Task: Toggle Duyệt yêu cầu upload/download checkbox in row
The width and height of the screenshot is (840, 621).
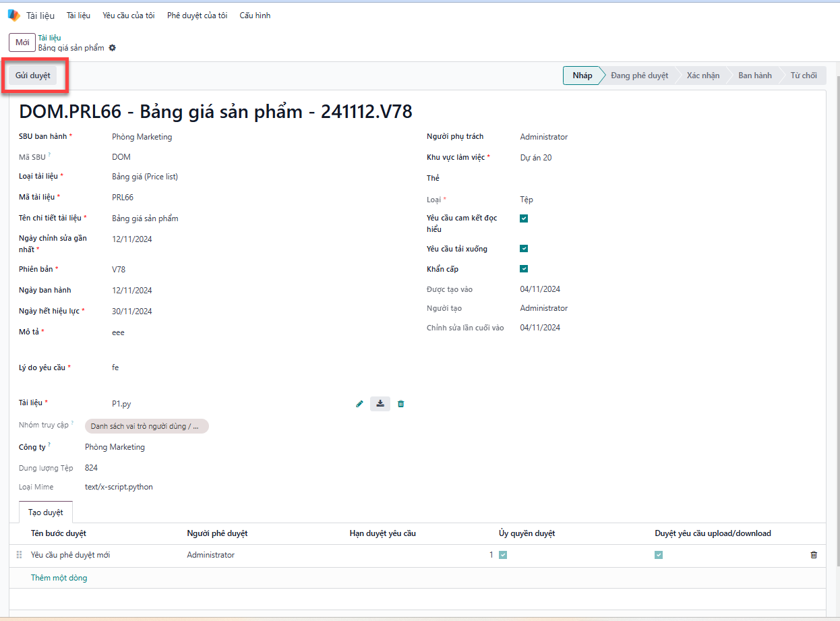Action: [x=659, y=555]
